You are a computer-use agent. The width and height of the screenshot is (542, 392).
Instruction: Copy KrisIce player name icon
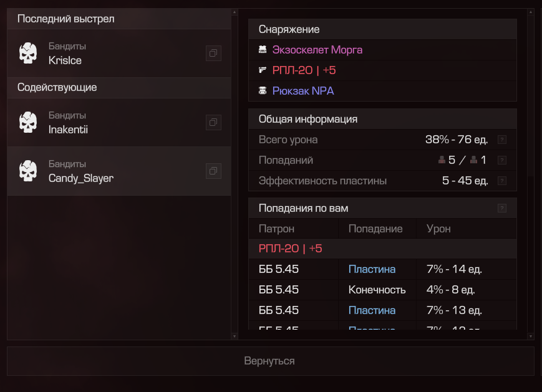213,53
